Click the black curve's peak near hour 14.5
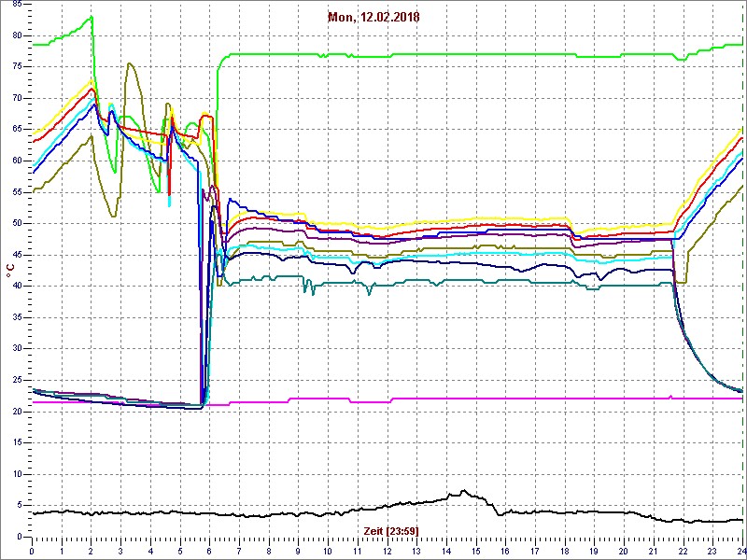The height and width of the screenshot is (560, 747). (x=462, y=491)
